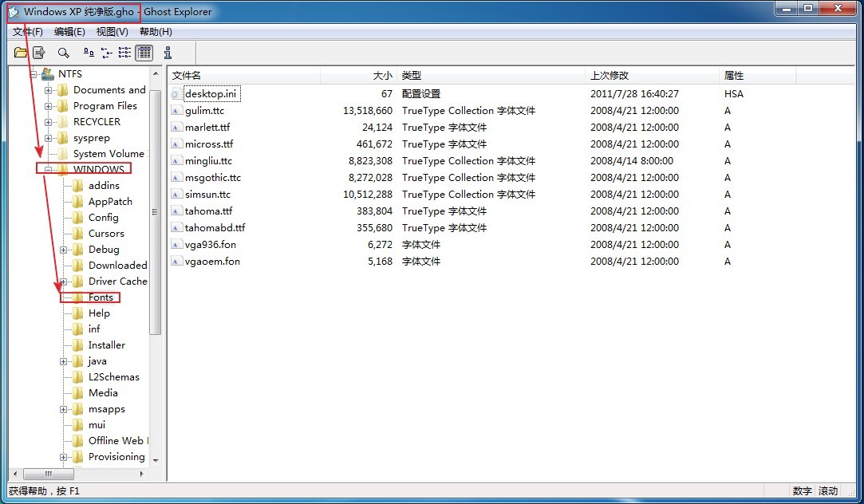This screenshot has height=504, width=864.
Task: Select the tahoma.ttf file name
Action: (208, 211)
